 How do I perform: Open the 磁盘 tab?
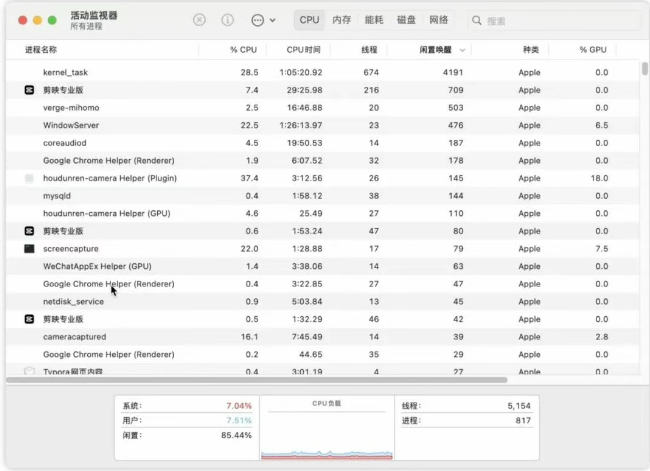click(406, 20)
